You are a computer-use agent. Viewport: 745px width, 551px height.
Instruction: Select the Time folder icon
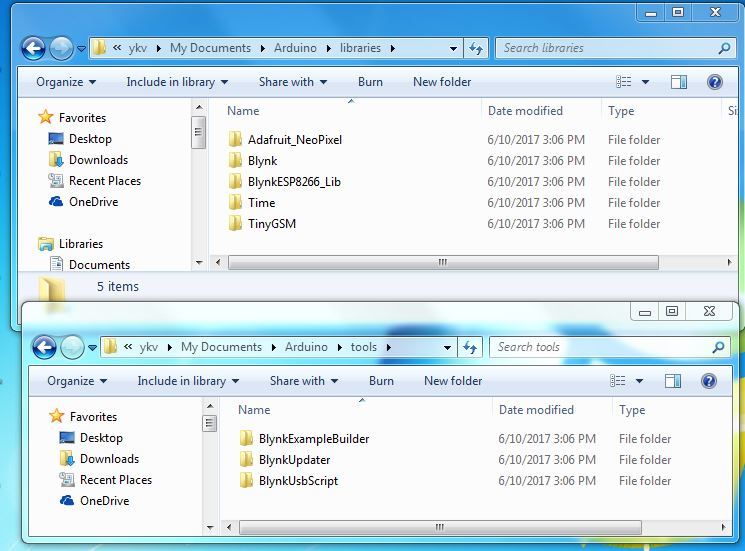(235, 202)
